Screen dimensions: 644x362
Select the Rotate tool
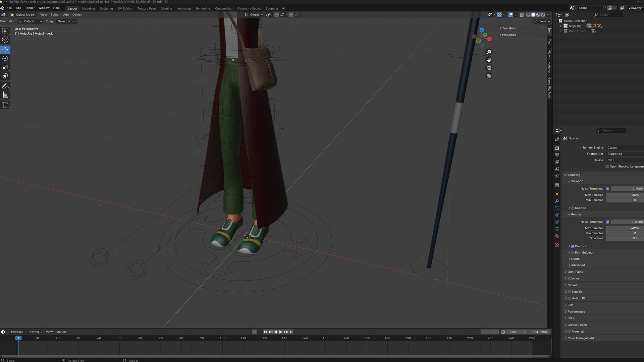point(5,58)
